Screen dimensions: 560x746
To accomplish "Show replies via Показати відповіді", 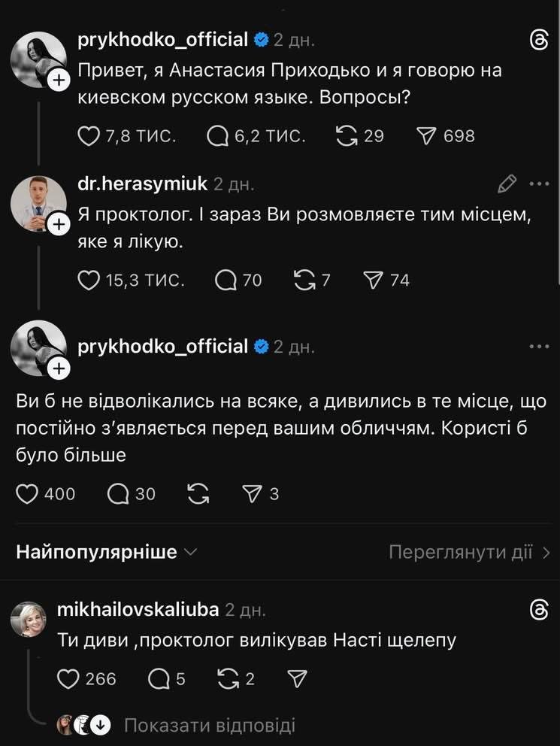I will [x=209, y=726].
